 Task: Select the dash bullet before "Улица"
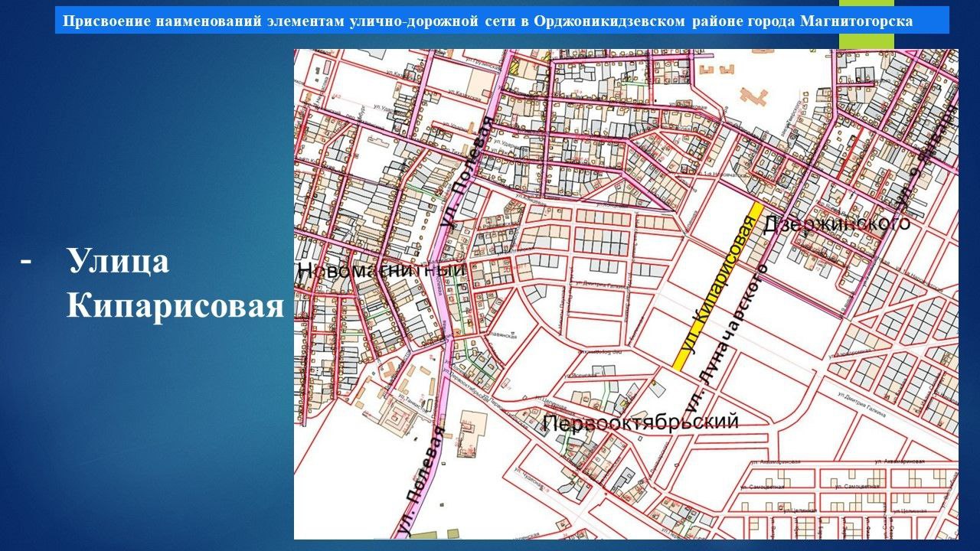pos(26,261)
